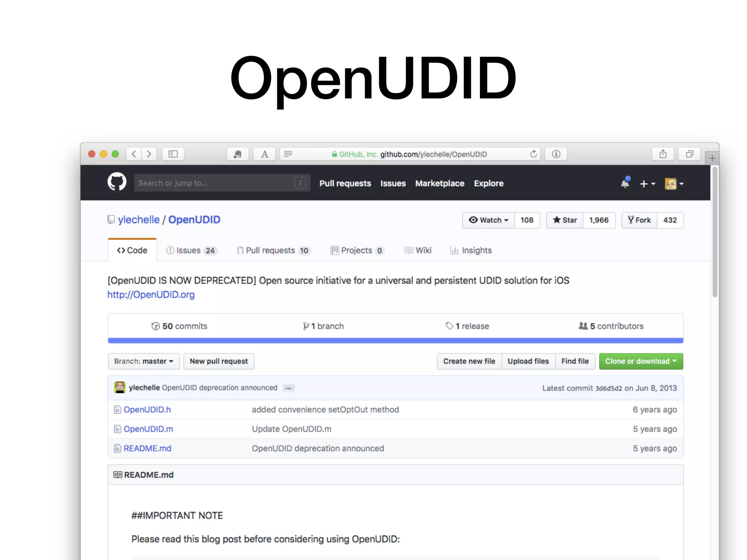Go forward with the Safari forward arrow
The width and height of the screenshot is (747, 560).
149,154
